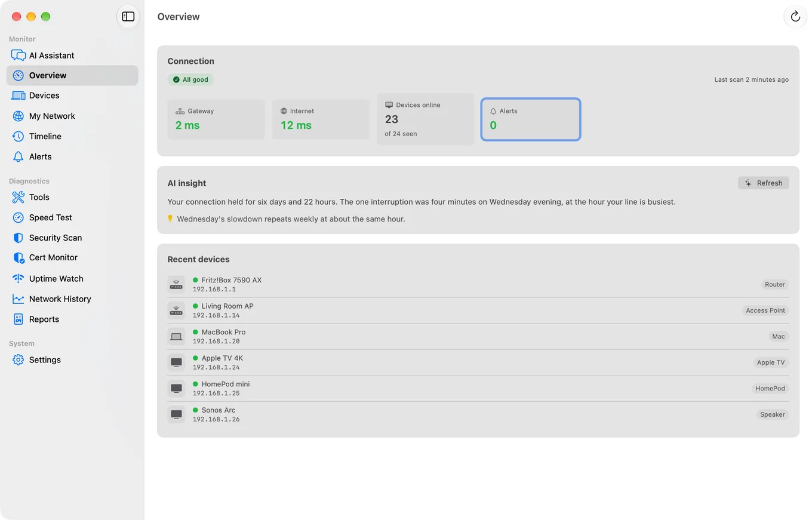
Task: Open Tools via wrench icon
Action: click(19, 197)
